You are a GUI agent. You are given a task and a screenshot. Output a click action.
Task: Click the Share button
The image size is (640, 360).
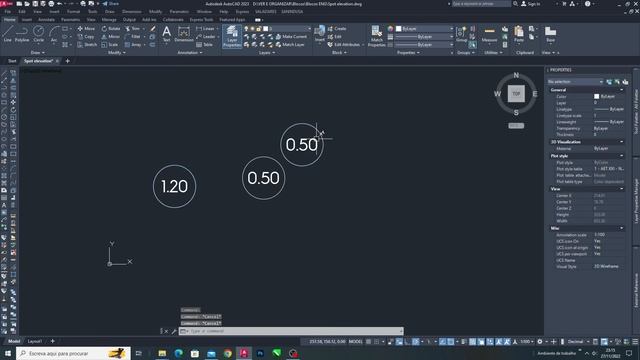(x=110, y=4)
